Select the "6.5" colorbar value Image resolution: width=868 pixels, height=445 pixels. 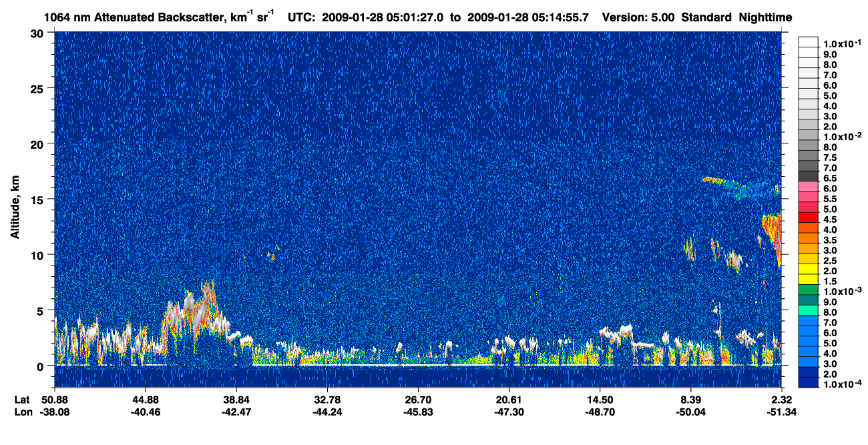click(830, 178)
